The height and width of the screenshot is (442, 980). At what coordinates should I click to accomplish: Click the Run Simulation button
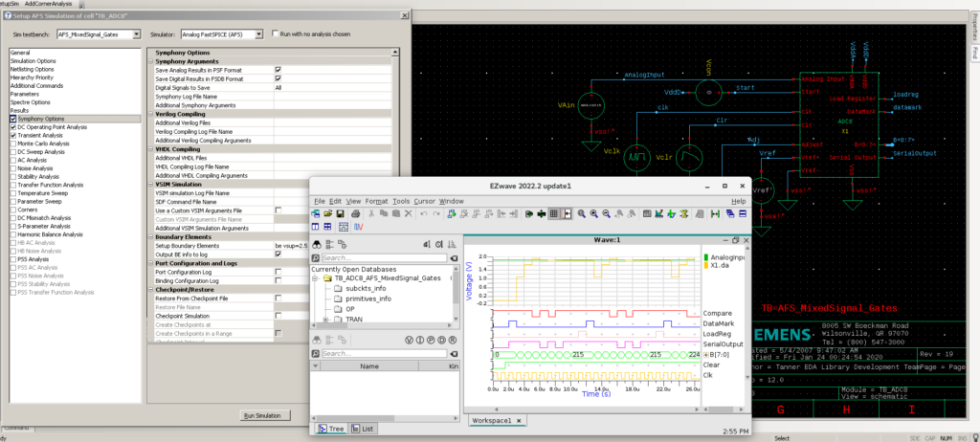[266, 415]
